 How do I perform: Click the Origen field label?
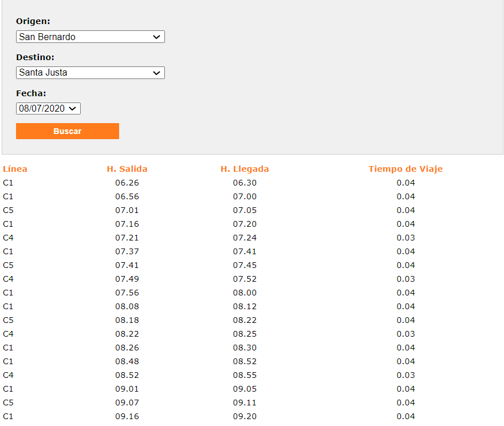[33, 21]
